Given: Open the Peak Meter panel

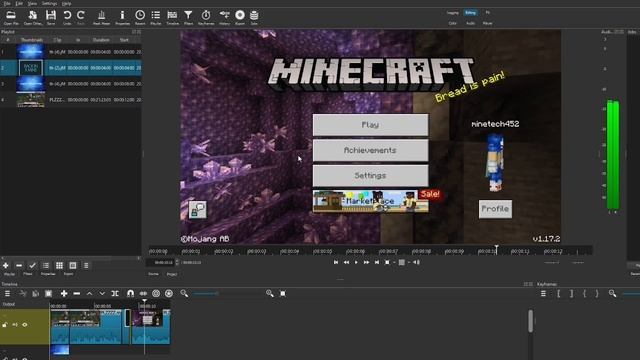Looking at the screenshot, I should [102, 16].
